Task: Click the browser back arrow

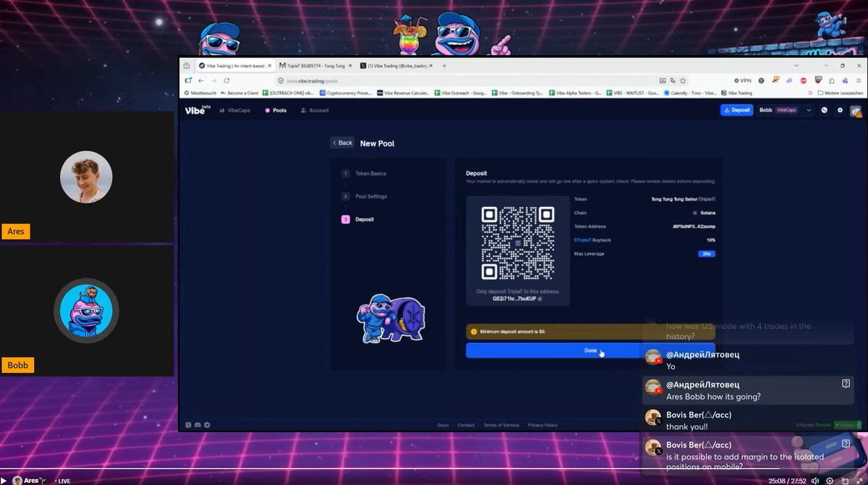Action: [x=200, y=80]
